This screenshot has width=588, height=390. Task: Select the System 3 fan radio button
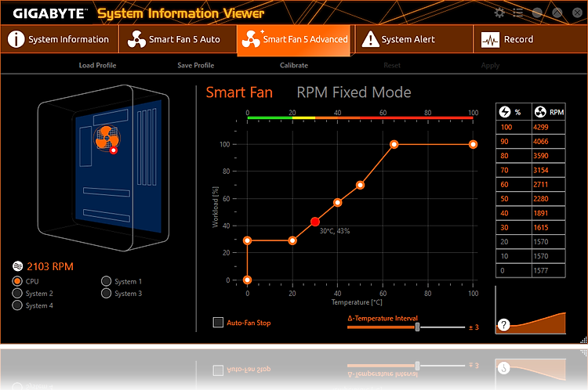click(106, 293)
